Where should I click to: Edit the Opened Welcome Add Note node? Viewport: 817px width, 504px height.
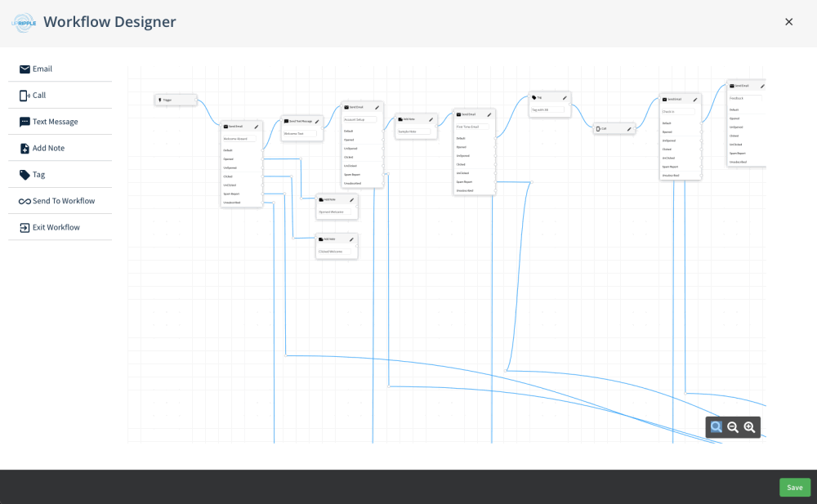pyautogui.click(x=351, y=199)
